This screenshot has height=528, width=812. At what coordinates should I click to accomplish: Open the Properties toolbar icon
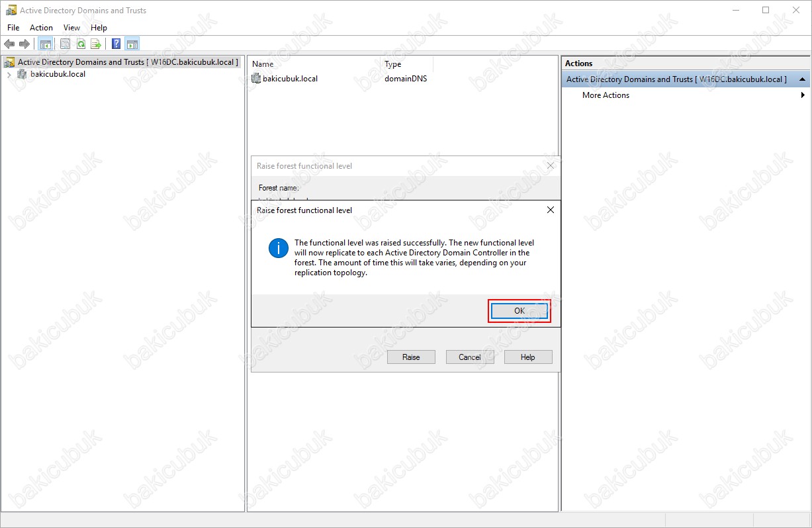(65, 44)
